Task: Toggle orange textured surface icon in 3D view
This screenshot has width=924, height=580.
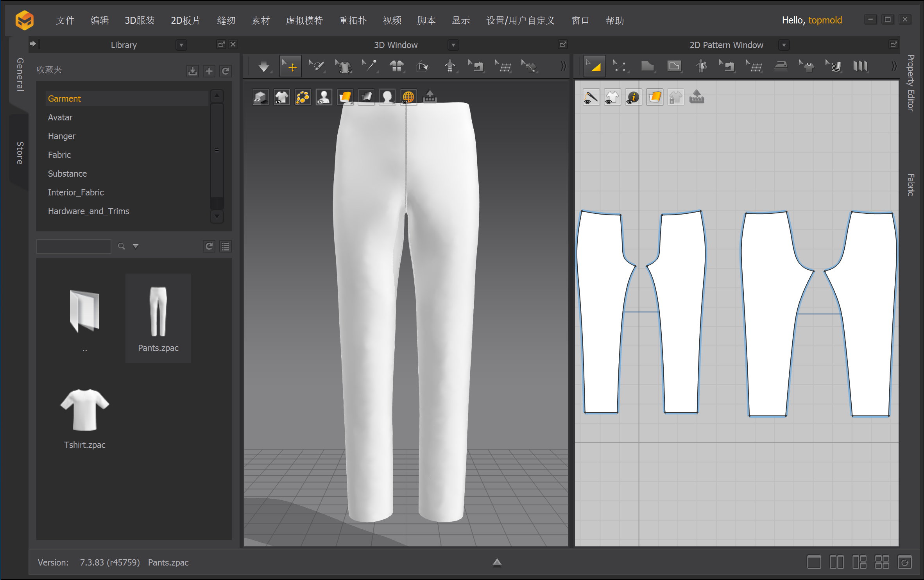Action: pos(345,97)
